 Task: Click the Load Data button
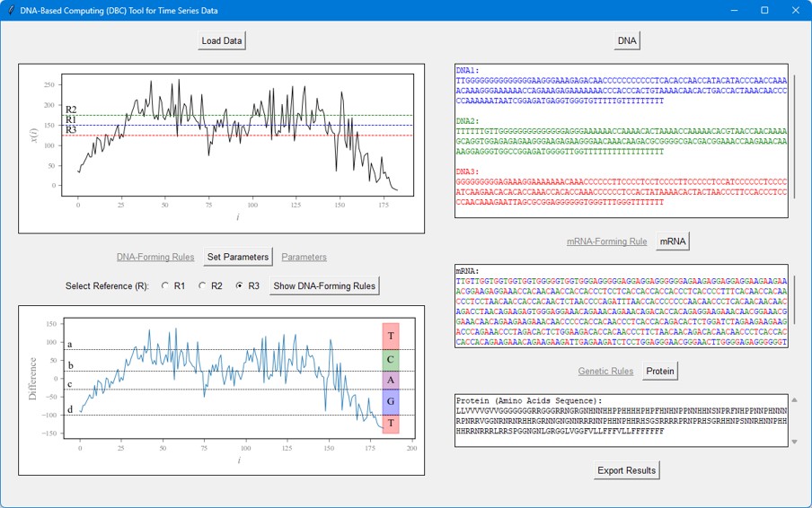pos(222,41)
